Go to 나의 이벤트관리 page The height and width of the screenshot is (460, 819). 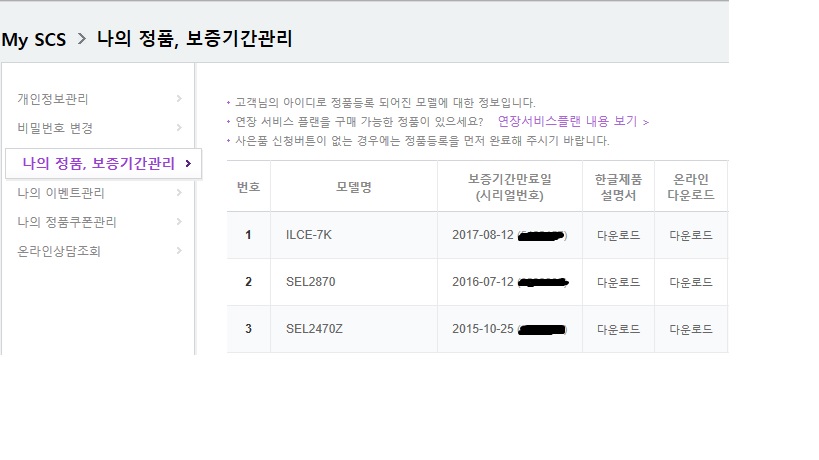61,193
